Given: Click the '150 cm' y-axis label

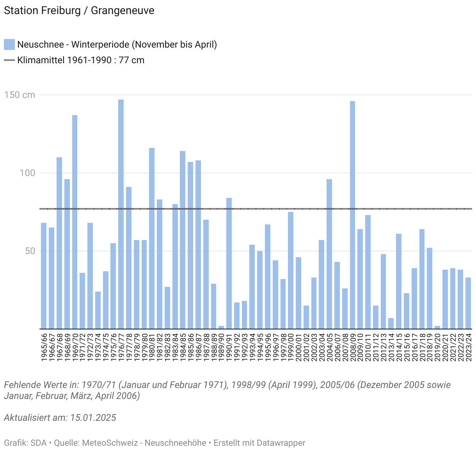Looking at the screenshot, I should pyautogui.click(x=20, y=95).
